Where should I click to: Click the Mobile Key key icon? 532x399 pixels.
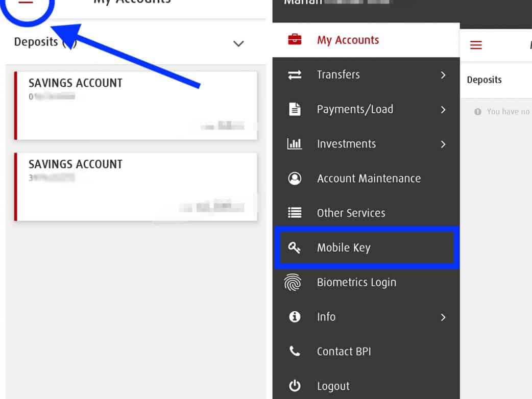(295, 248)
